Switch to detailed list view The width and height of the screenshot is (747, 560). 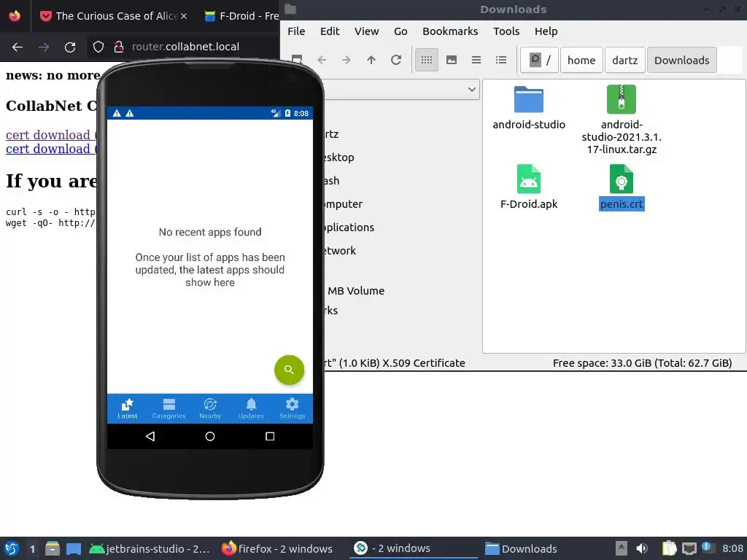point(501,60)
